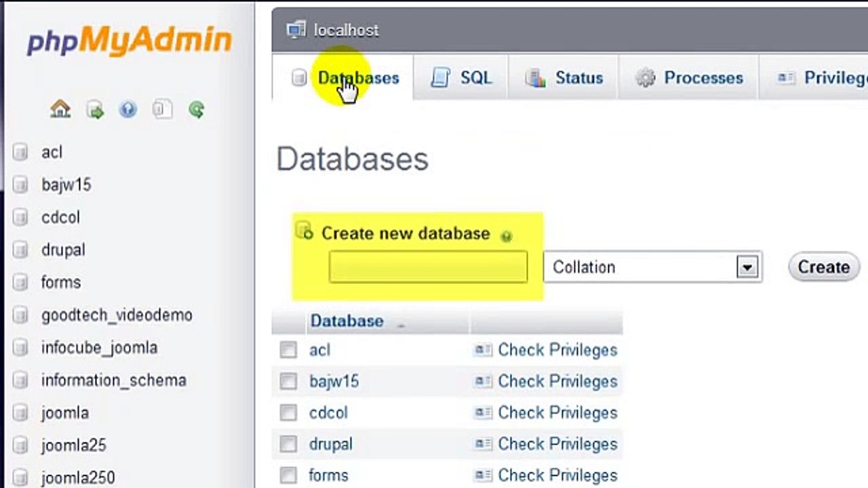Image resolution: width=868 pixels, height=488 pixels.
Task: Click the phpMyAdmin logo
Action: click(x=129, y=39)
